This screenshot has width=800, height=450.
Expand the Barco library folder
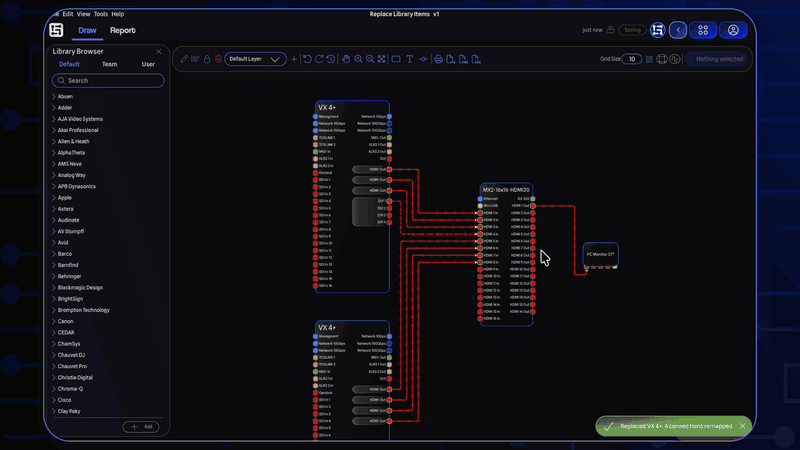(x=65, y=254)
